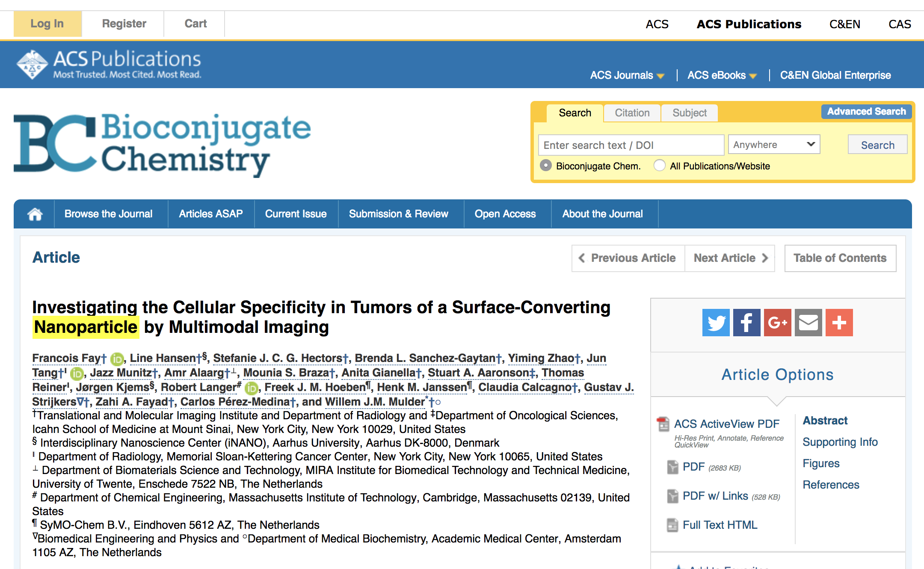Open Current Issue page
The image size is (924, 569).
pyautogui.click(x=296, y=214)
